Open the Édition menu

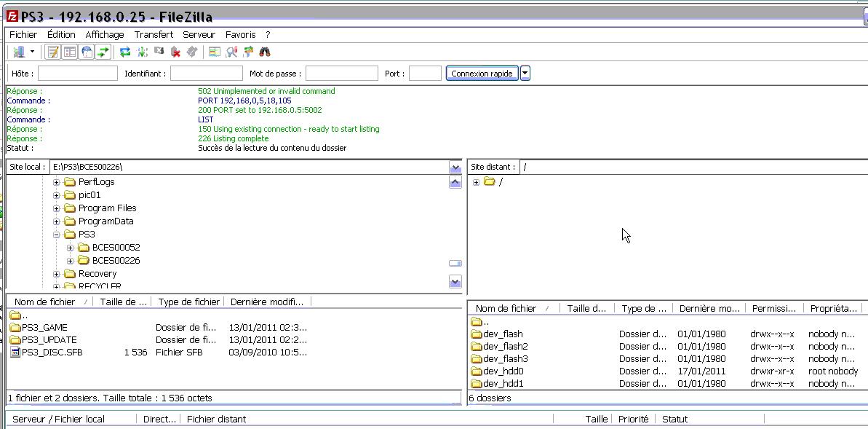click(61, 34)
